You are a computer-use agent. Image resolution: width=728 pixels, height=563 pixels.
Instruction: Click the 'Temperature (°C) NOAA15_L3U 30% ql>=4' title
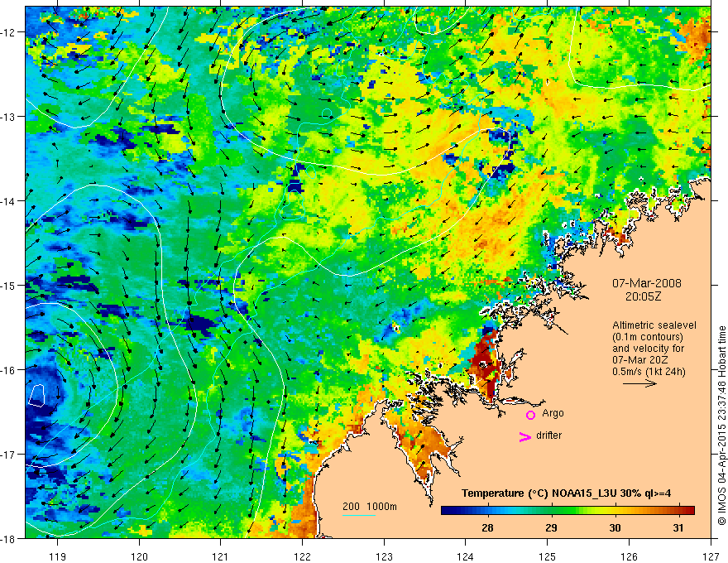566,493
